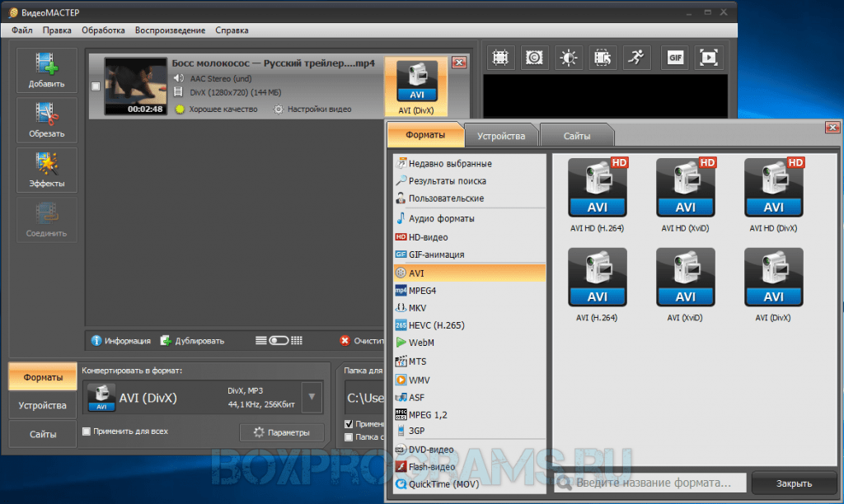Enable the Применить для всех checkbox
The height and width of the screenshot is (504, 844).
(87, 431)
